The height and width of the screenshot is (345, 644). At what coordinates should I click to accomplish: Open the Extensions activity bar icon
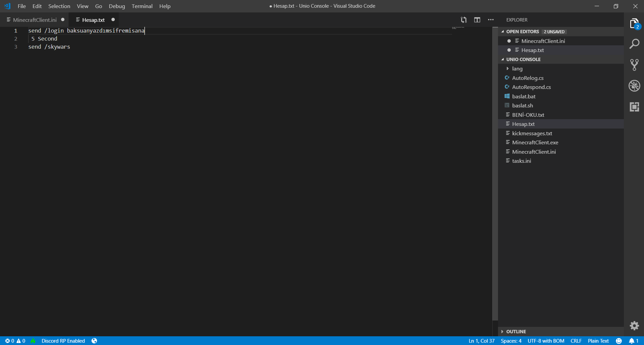coord(634,107)
